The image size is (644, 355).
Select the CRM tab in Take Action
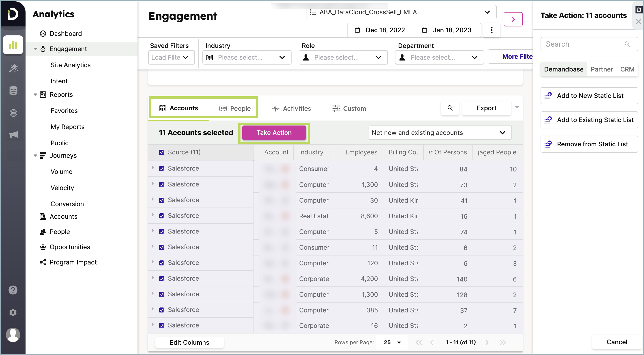point(627,69)
